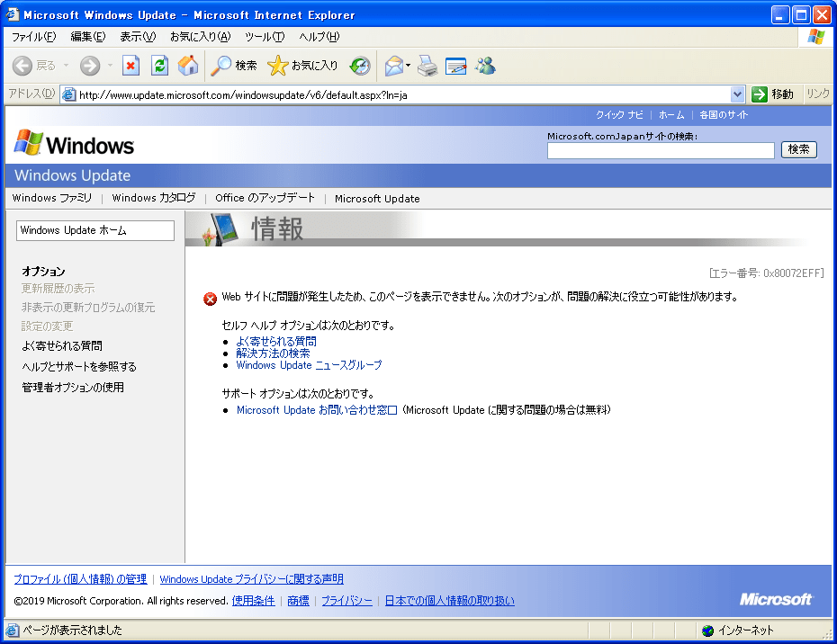The width and height of the screenshot is (837, 644).
Task: Click the Mail envelope icon
Action: pyautogui.click(x=394, y=66)
